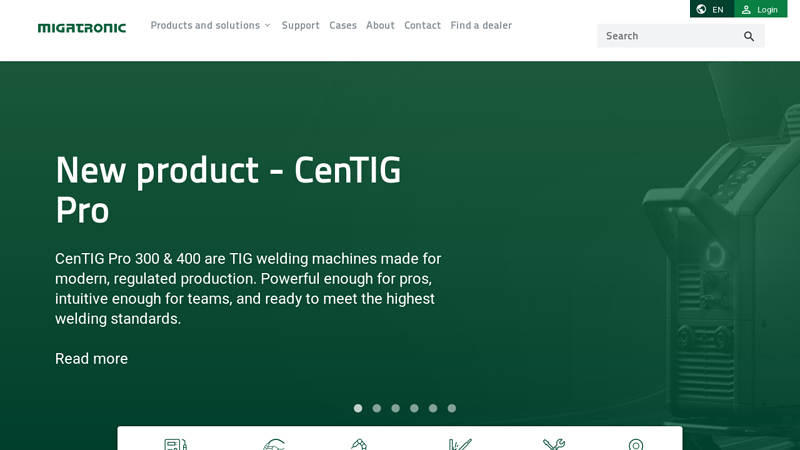Viewport: 800px width, 450px height.
Task: Select the welding machine category icon
Action: coord(175,444)
